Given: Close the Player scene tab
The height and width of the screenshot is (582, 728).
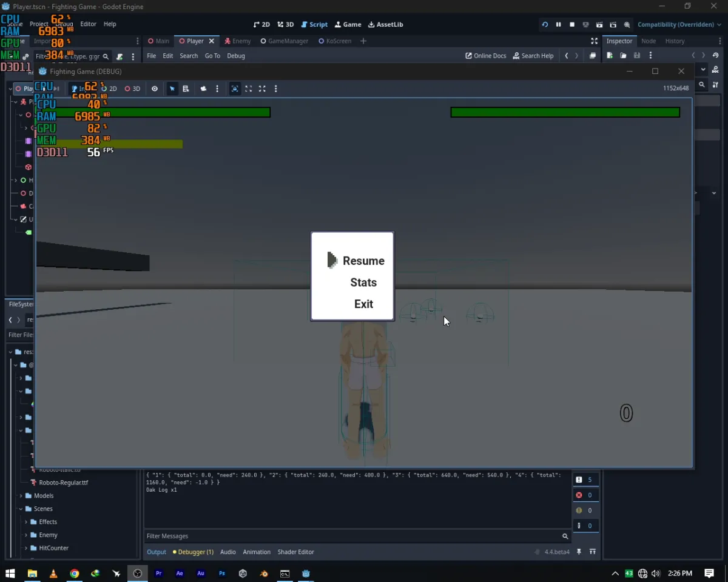Looking at the screenshot, I should [x=212, y=41].
